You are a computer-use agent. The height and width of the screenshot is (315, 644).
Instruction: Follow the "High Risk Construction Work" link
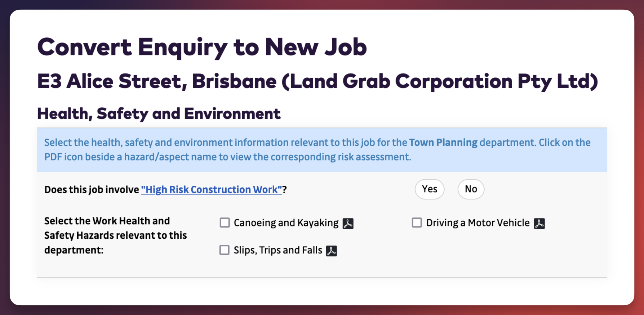(x=212, y=190)
